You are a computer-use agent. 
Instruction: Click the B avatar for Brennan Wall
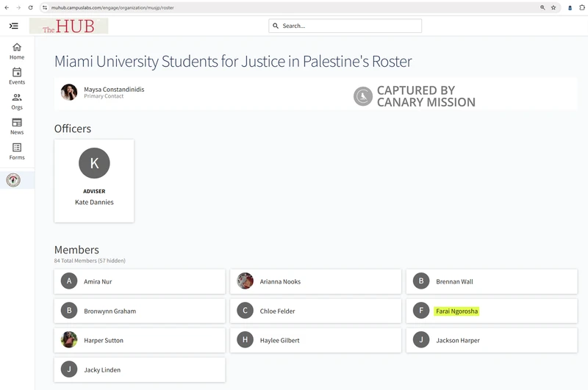(x=421, y=281)
